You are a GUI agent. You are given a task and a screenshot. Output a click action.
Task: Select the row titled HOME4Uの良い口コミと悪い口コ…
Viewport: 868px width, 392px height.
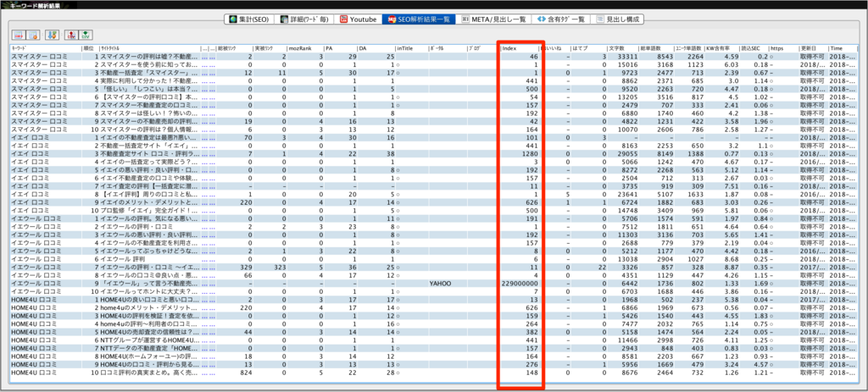tap(433, 300)
